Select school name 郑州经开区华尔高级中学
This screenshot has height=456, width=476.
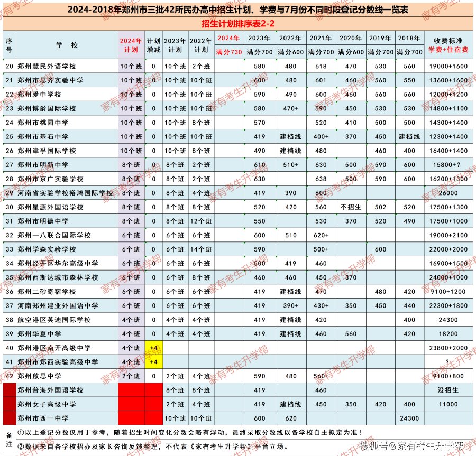click(58, 264)
